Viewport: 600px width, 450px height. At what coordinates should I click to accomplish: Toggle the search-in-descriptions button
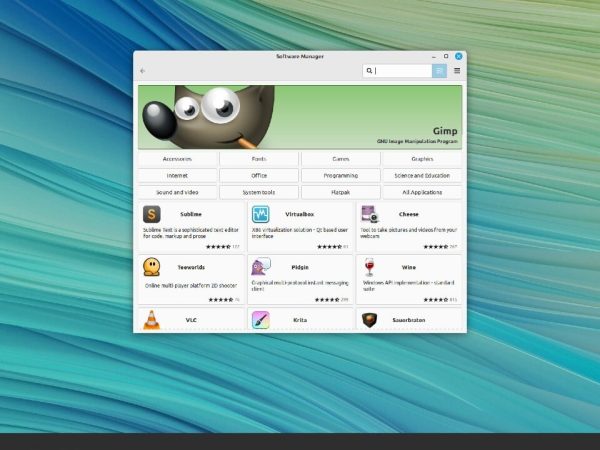pos(439,71)
